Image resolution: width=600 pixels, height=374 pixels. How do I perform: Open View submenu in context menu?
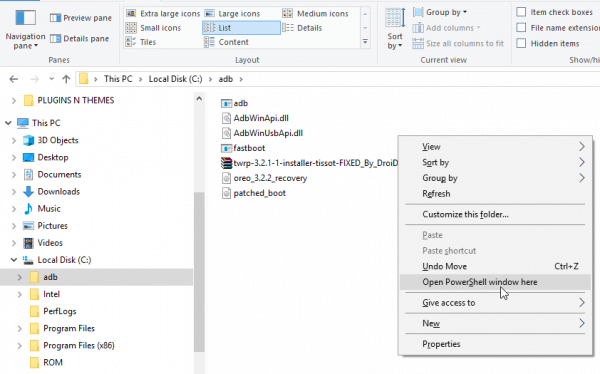[495, 147]
